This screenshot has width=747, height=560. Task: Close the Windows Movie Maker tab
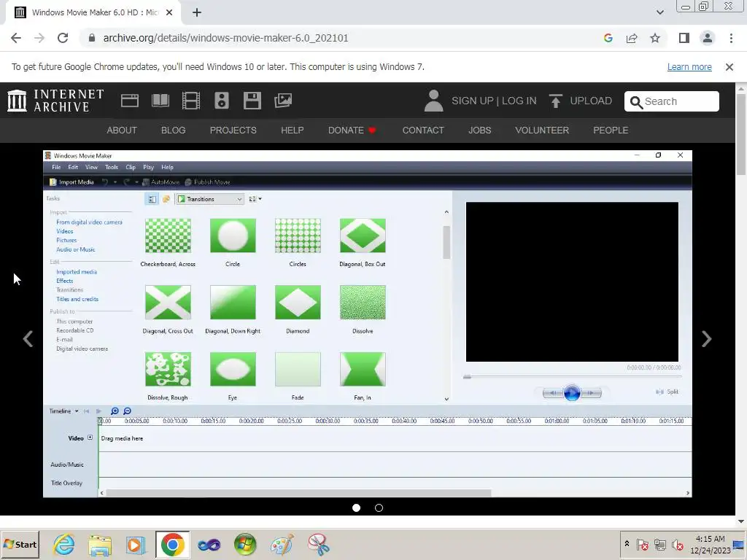pyautogui.click(x=169, y=12)
